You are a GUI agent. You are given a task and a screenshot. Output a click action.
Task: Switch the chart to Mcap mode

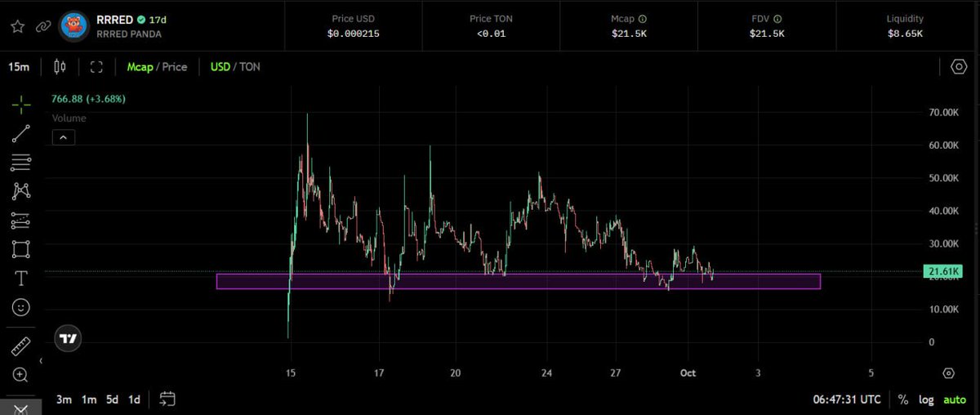pyautogui.click(x=140, y=67)
